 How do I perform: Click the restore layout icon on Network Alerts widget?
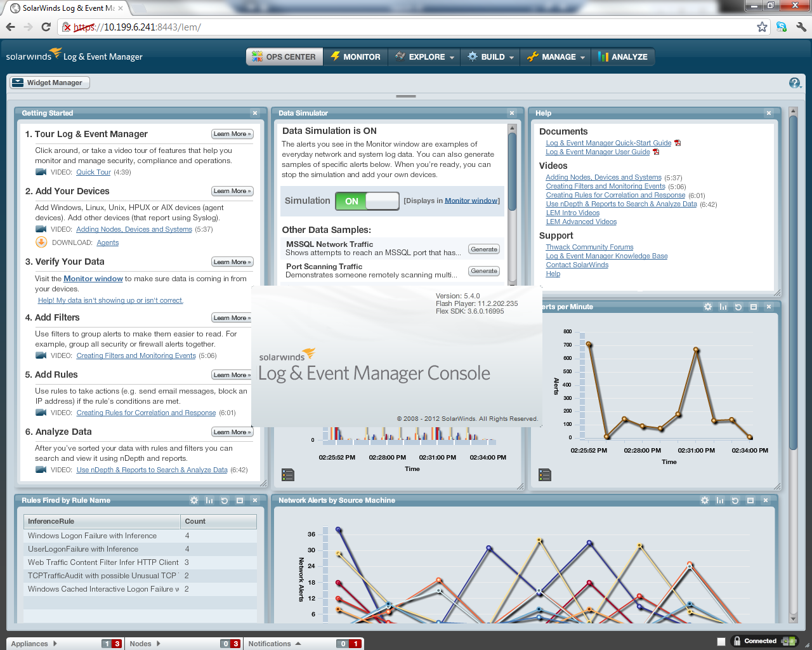pos(750,500)
